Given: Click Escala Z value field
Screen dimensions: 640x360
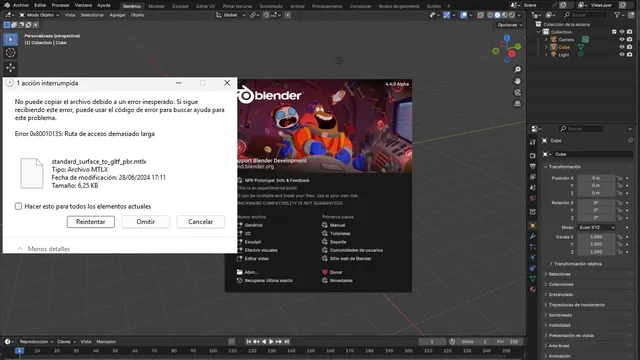Looking at the screenshot, I should click(x=596, y=251).
